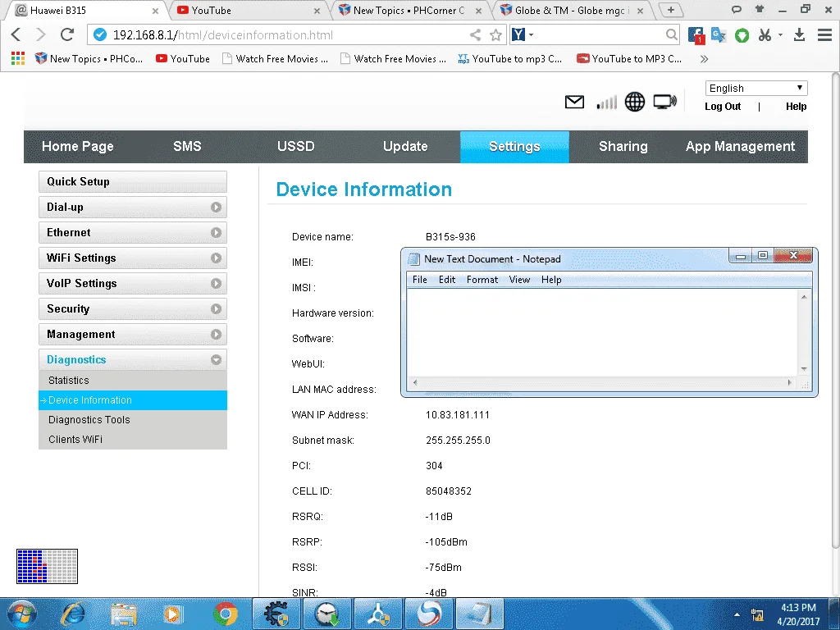Open the browser hamburger menu

(824, 34)
